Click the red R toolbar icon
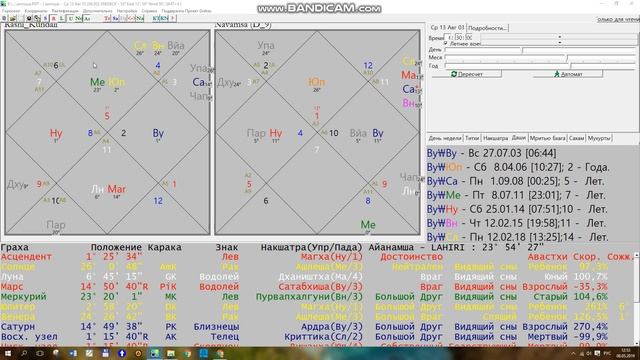Screen dimensions: 640x360 tap(54, 18)
